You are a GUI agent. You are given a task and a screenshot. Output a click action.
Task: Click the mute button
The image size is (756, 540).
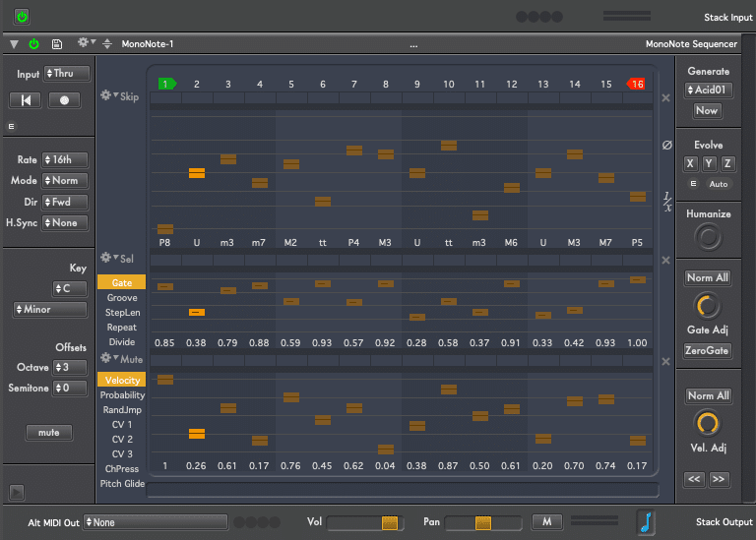pyautogui.click(x=48, y=433)
